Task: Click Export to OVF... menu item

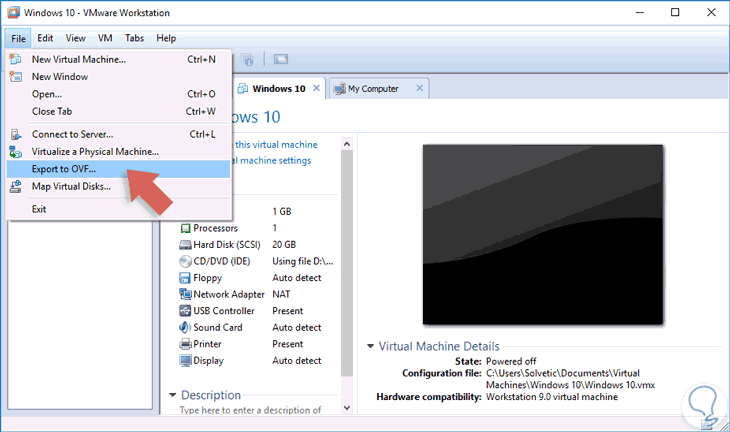Action: [x=118, y=169]
